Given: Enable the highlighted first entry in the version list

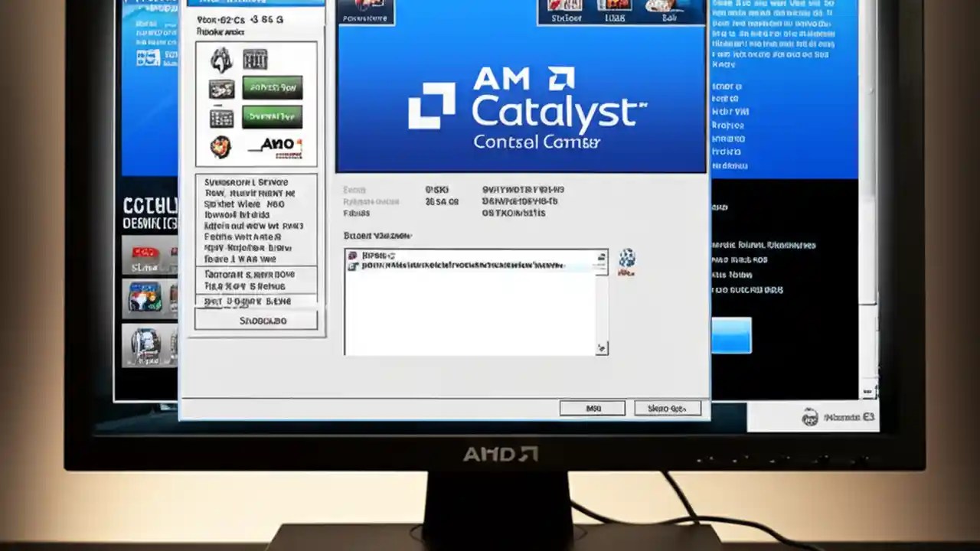Looking at the screenshot, I should [398, 255].
